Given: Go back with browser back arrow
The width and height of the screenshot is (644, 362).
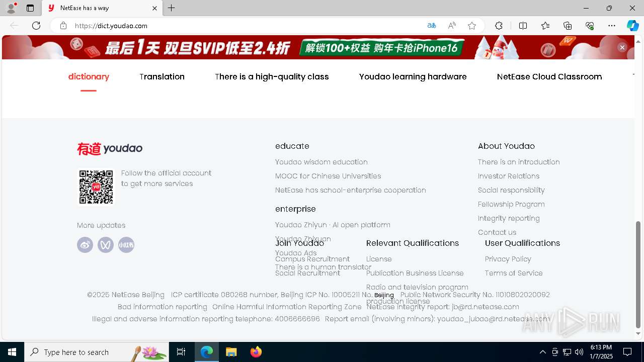Looking at the screenshot, I should click(14, 26).
